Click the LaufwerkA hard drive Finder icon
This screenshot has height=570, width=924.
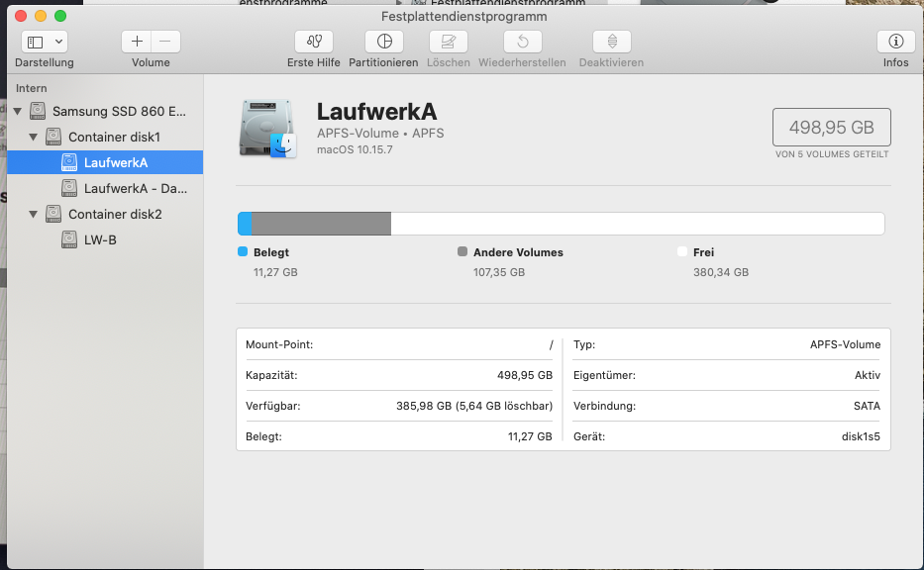pyautogui.click(x=267, y=128)
